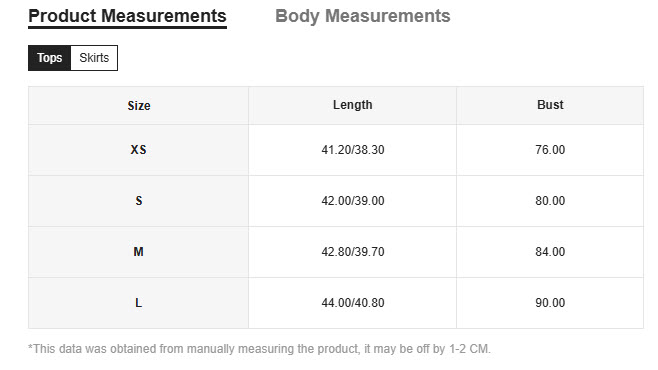This screenshot has width=658, height=370.
Task: Click the Bust column header
Action: (550, 105)
